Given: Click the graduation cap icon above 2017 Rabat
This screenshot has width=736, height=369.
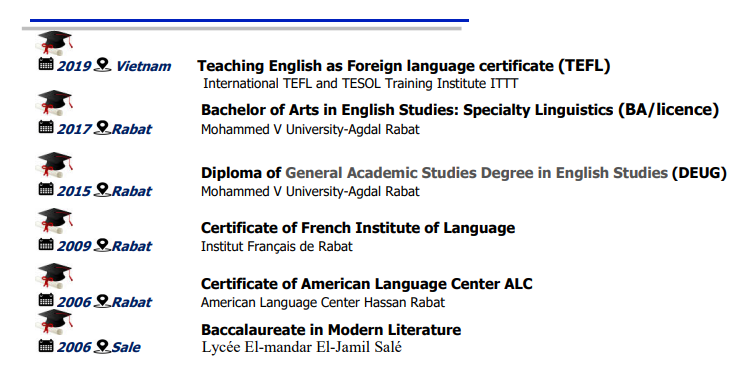Looking at the screenshot, I should [54, 103].
